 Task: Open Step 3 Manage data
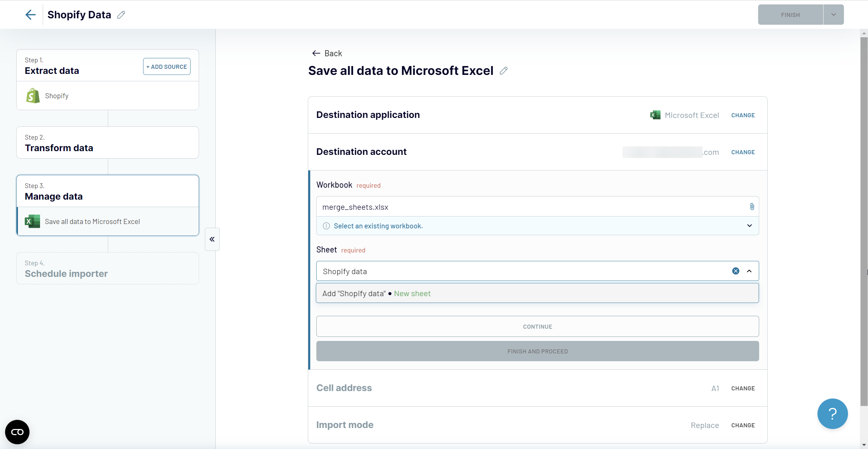point(108,191)
